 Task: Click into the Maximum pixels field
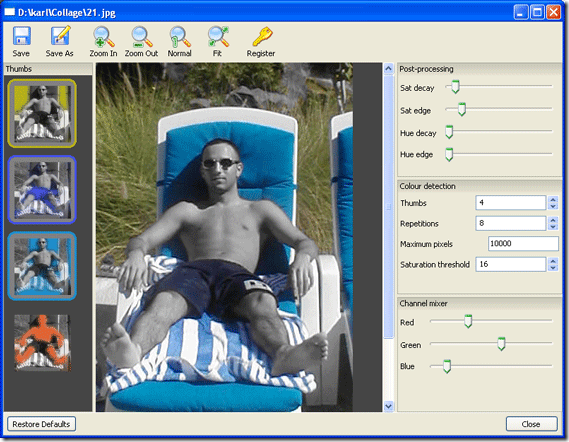click(523, 243)
